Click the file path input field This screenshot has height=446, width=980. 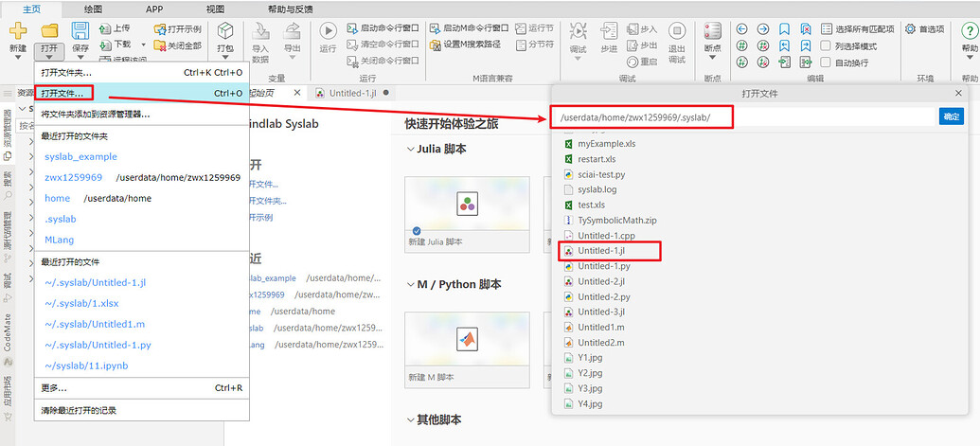[x=743, y=116]
